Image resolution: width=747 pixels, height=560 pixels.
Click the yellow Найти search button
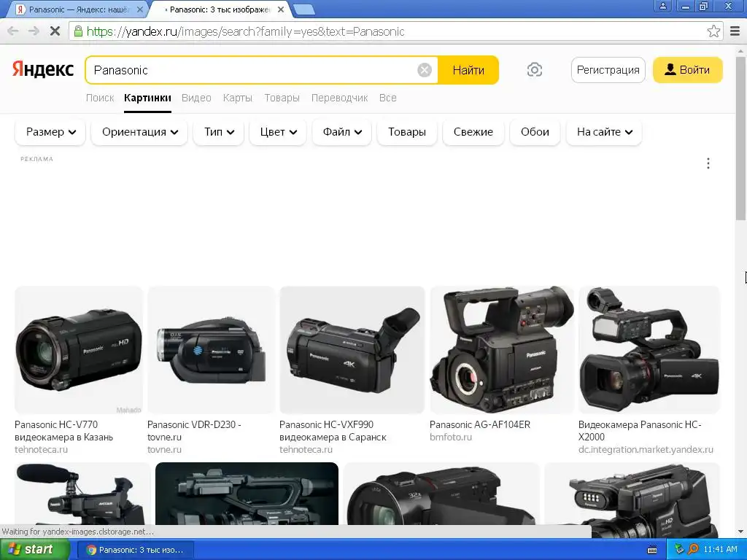tap(468, 70)
